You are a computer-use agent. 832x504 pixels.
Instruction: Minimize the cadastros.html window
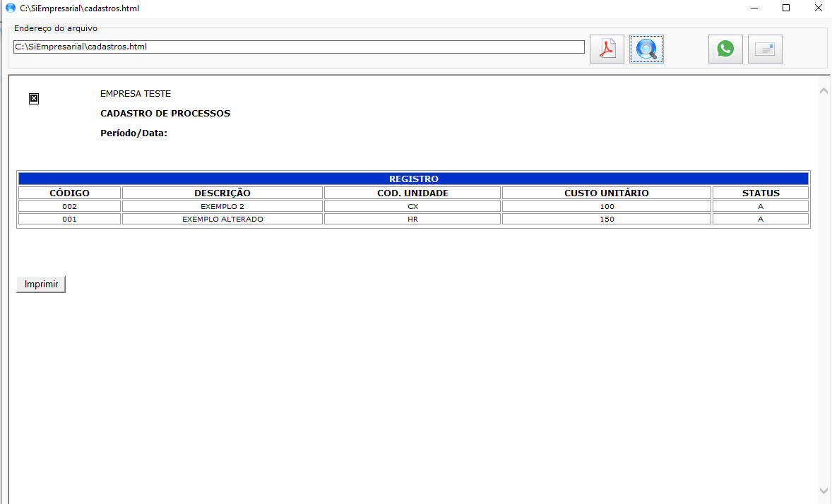[754, 8]
